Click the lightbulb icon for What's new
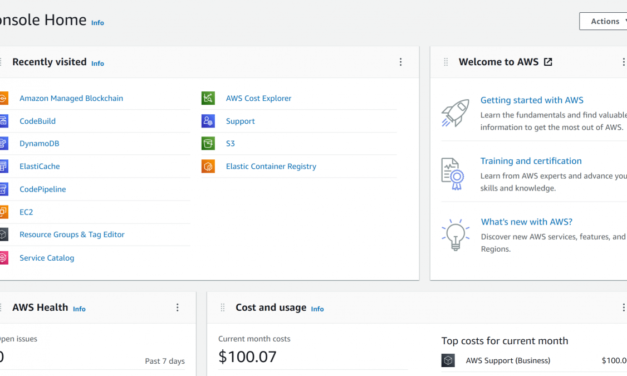Viewport: 627px width, 376px height. (455, 235)
